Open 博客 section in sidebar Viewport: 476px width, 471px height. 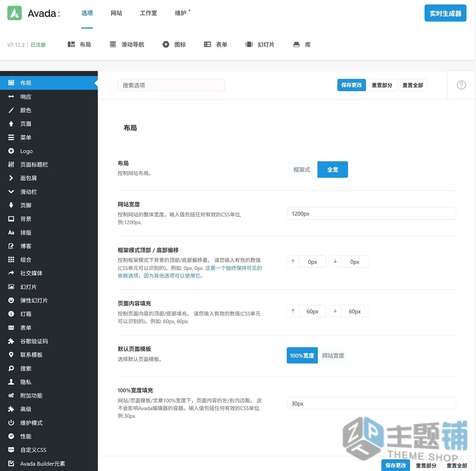pos(49,246)
